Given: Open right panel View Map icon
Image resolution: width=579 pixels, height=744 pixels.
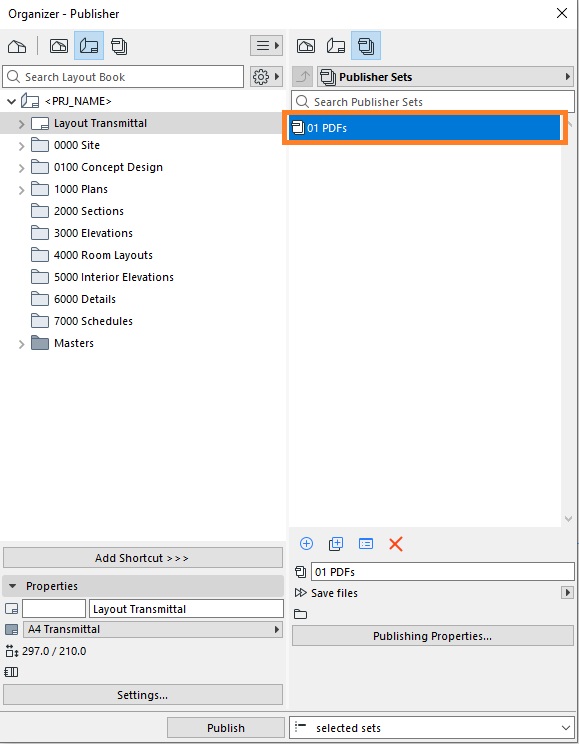Looking at the screenshot, I should pyautogui.click(x=306, y=46).
